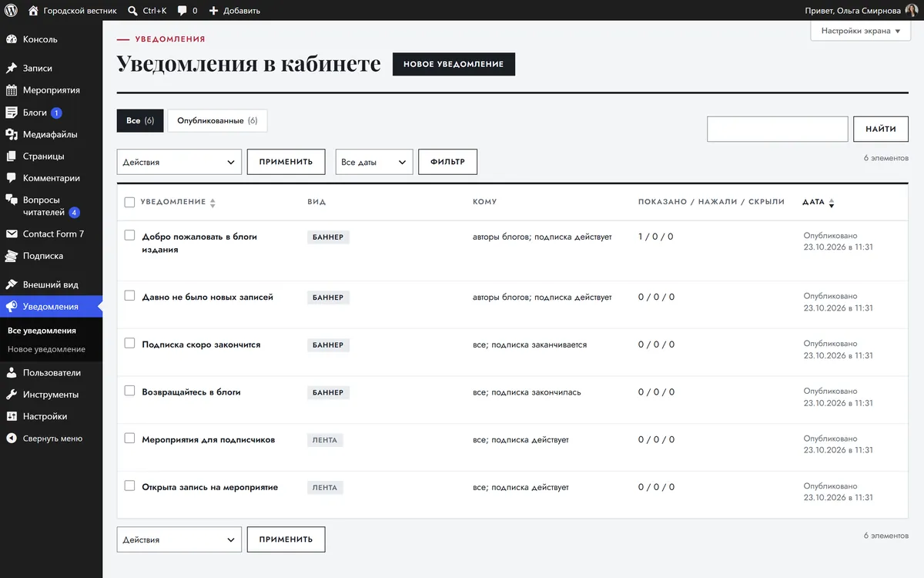Open Мероприятия для подписчиков notification
The width and height of the screenshot is (924, 578).
pos(209,439)
